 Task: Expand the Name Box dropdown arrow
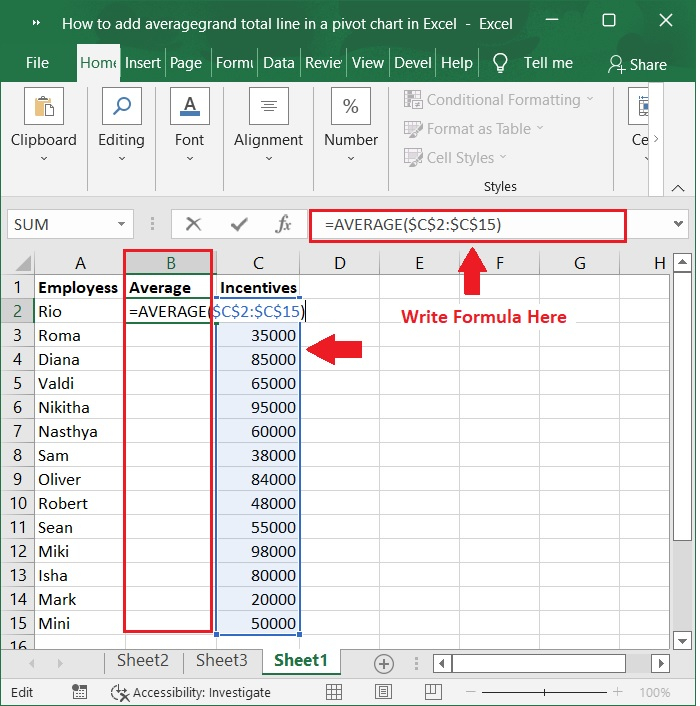[121, 224]
